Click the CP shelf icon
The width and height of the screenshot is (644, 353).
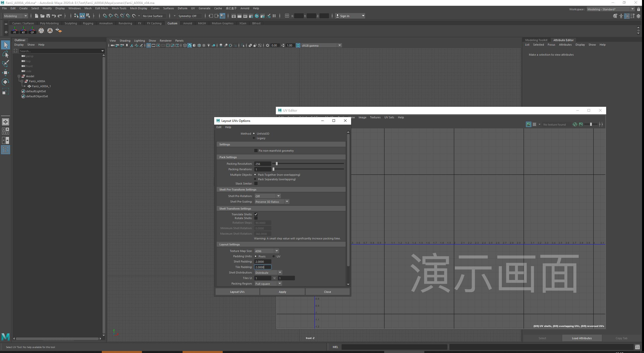point(32,31)
